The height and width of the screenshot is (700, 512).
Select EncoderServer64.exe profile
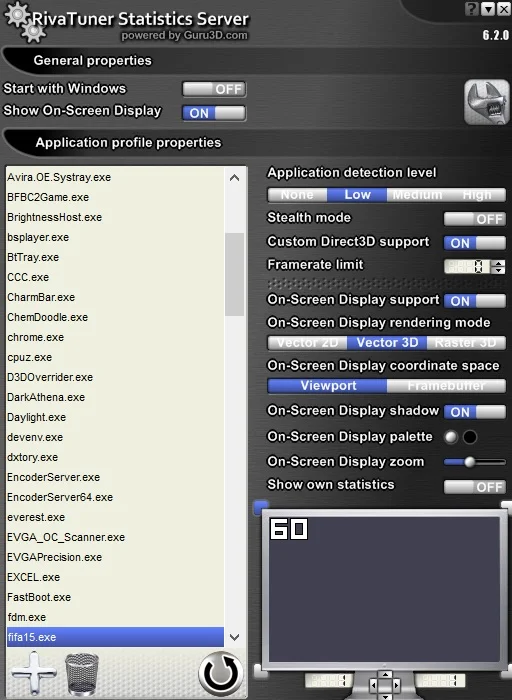[x=115, y=497]
